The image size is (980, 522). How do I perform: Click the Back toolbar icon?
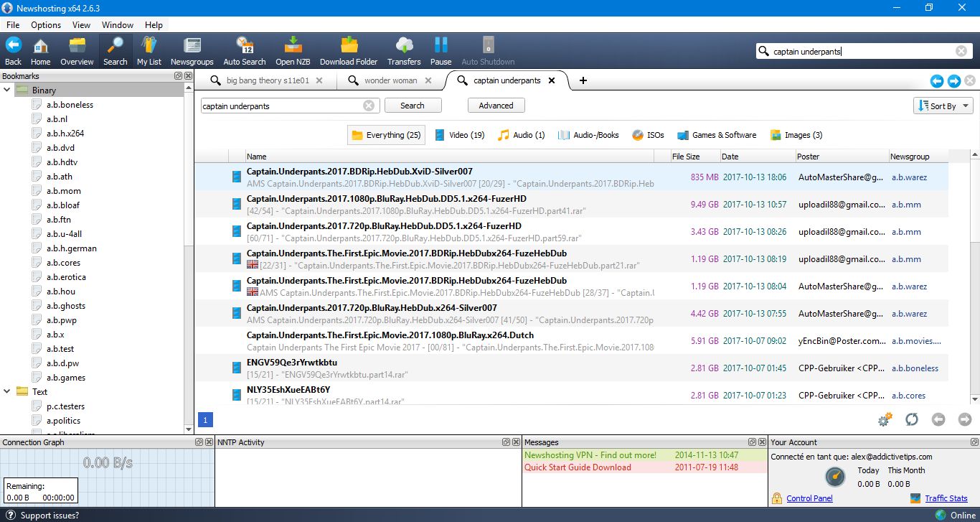13,51
